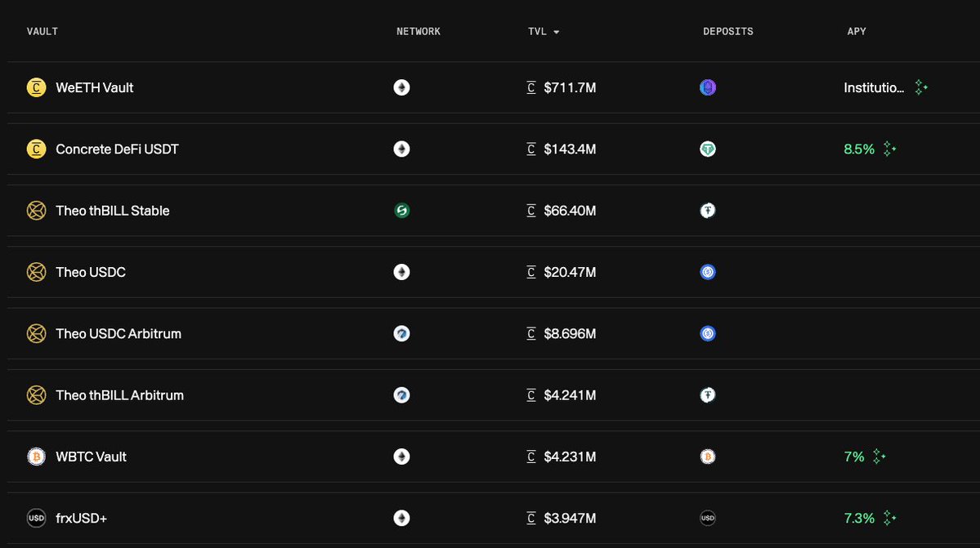Click the 7% APY value
The image size is (980, 548).
(x=854, y=457)
